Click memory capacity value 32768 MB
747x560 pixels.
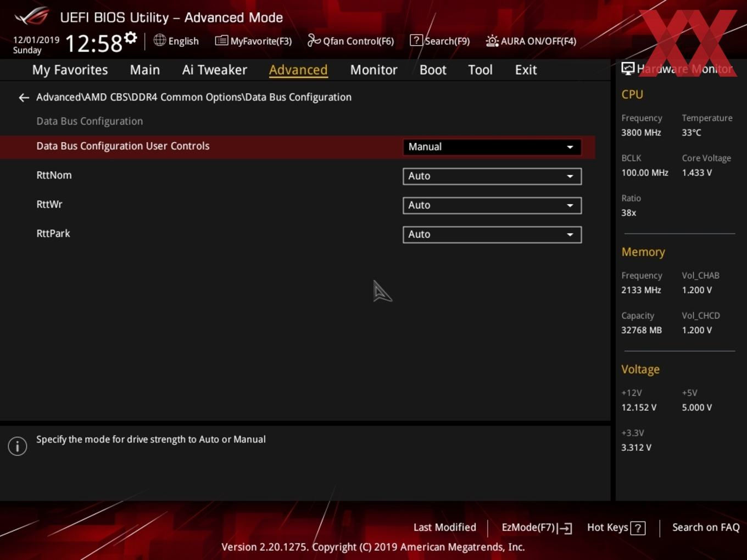(x=642, y=331)
